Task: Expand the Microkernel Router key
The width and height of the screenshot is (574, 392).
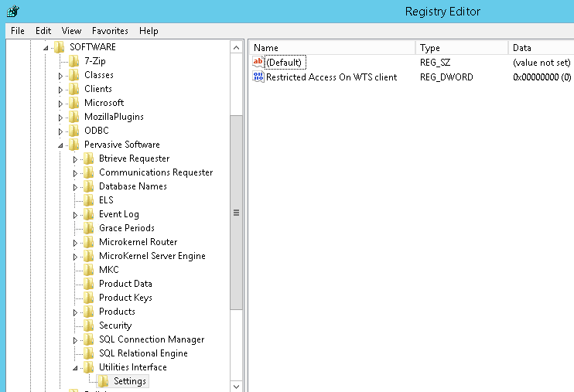Action: [75, 243]
